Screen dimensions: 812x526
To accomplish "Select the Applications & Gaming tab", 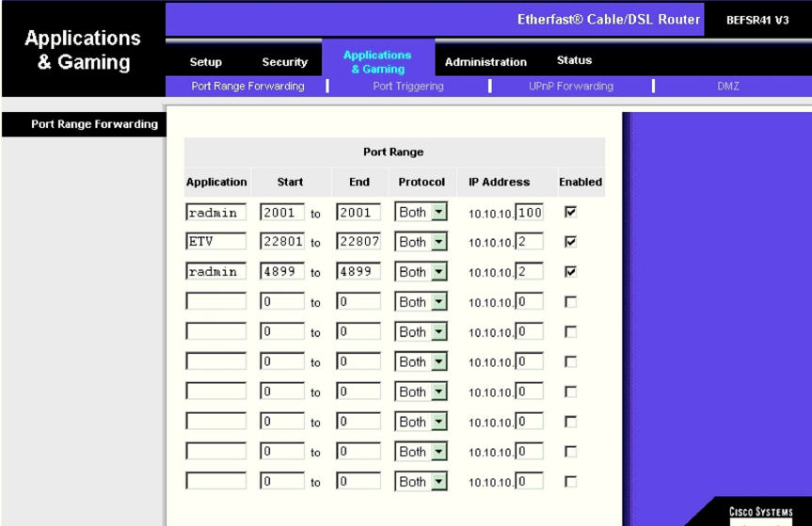I will (x=377, y=61).
